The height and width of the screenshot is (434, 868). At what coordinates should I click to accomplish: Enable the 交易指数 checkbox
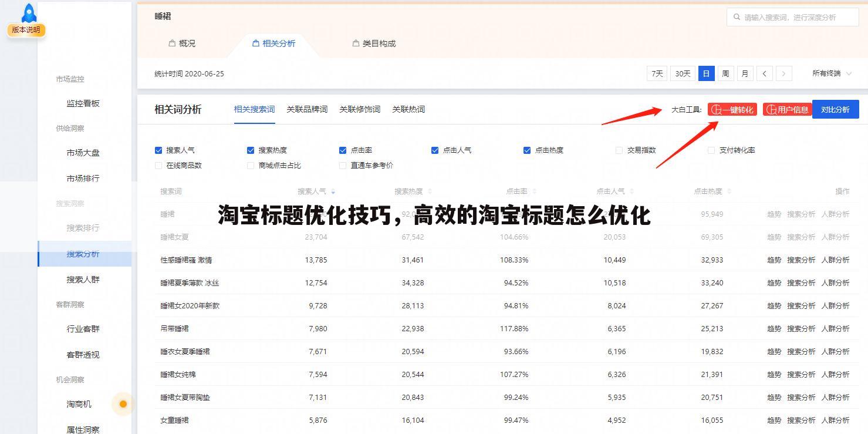click(x=619, y=150)
